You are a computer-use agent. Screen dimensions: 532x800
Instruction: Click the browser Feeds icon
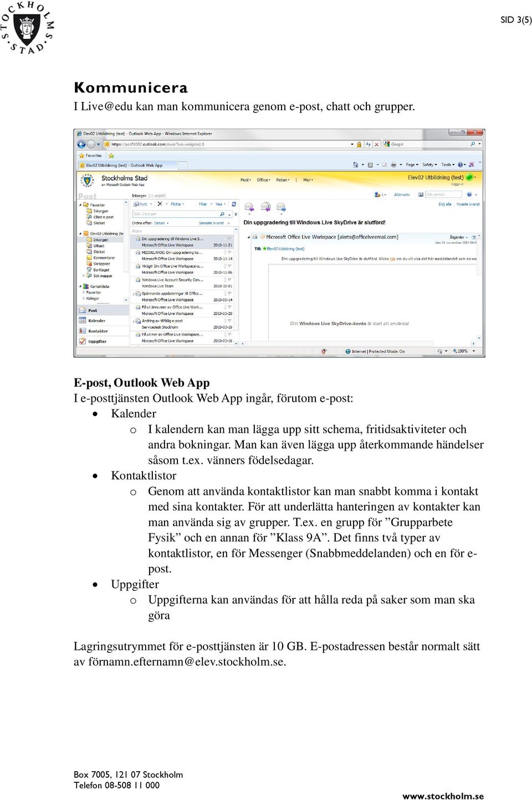(x=370, y=165)
